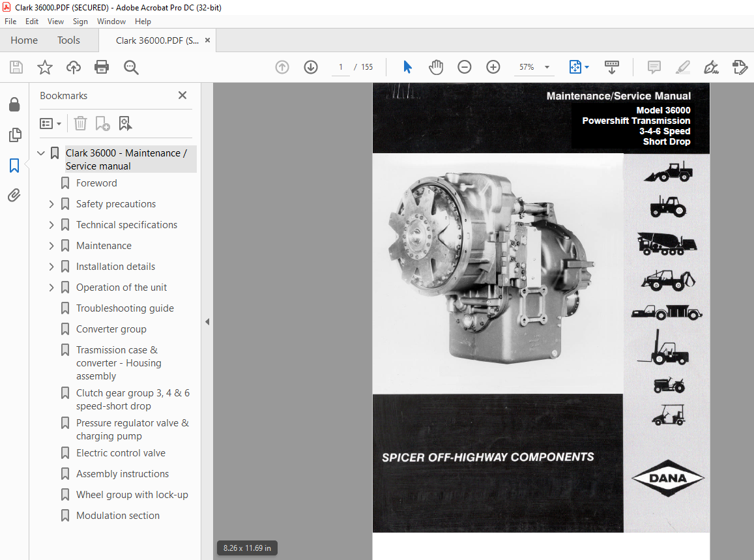This screenshot has height=560, width=754.
Task: Find current bookmark icon
Action: 125,124
